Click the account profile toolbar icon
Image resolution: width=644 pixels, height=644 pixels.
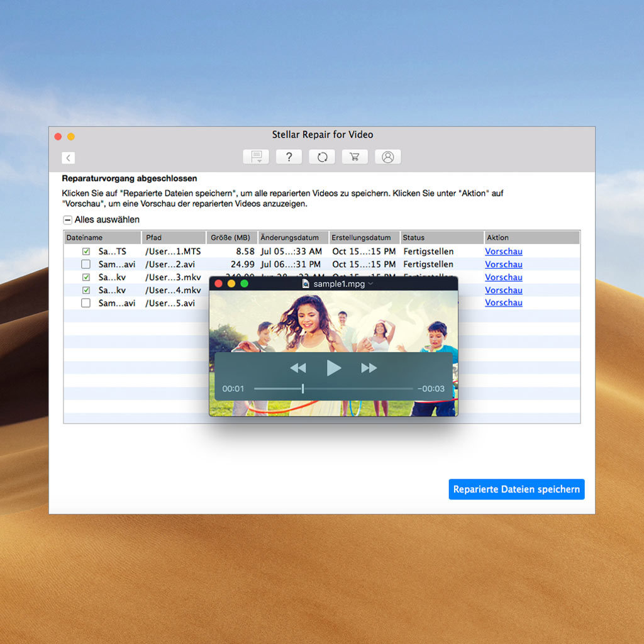pyautogui.click(x=387, y=157)
